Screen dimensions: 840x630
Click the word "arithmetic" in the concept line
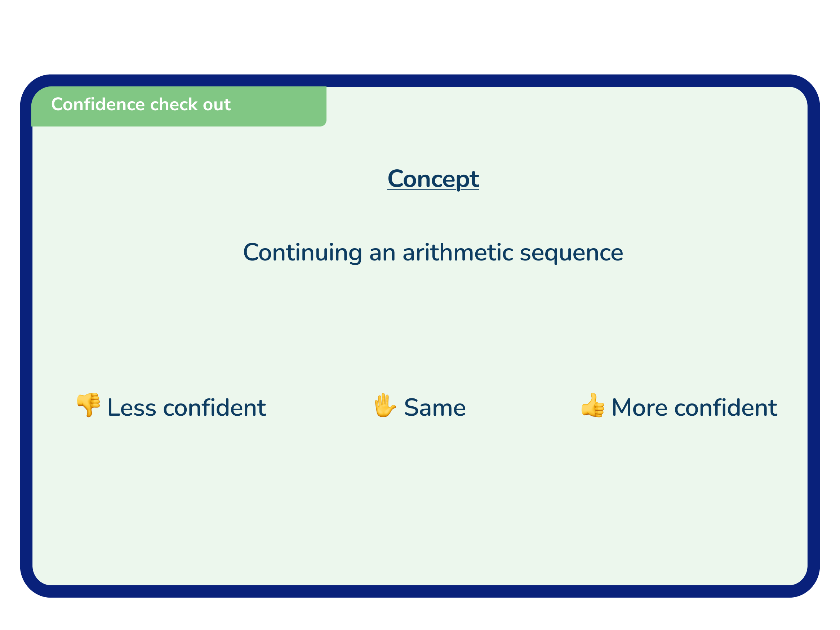click(x=458, y=253)
